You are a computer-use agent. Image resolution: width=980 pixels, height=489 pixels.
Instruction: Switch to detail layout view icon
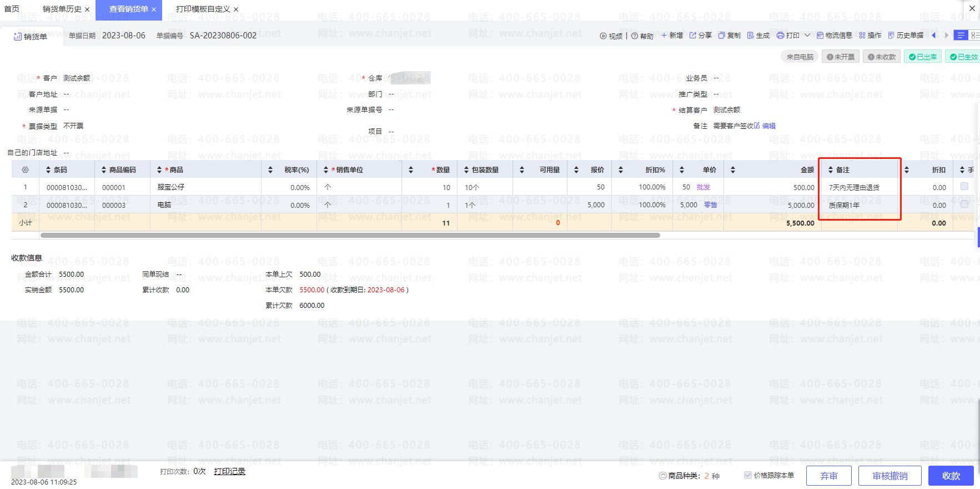coord(974,36)
